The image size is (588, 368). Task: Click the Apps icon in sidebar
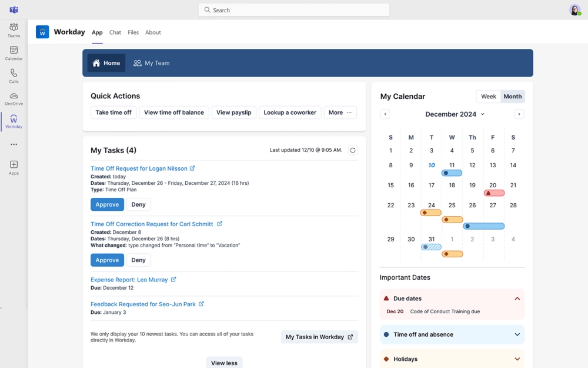click(x=14, y=167)
